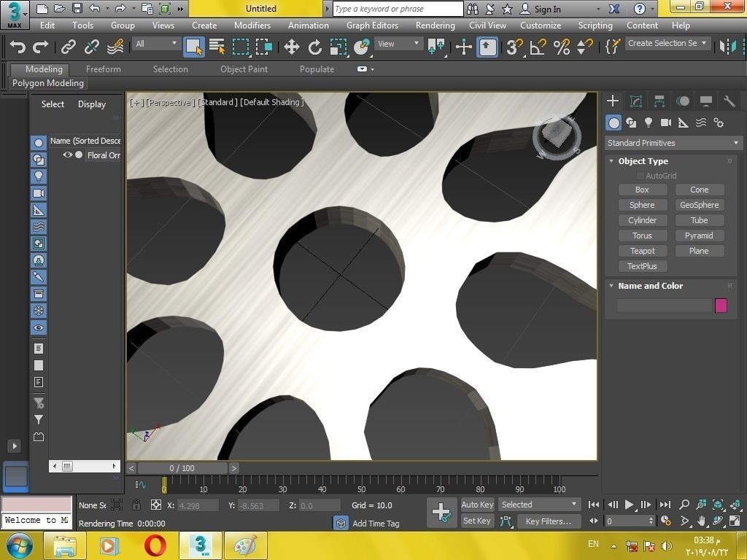Switch to the Freeform ribbon tab
Image resolution: width=747 pixels, height=560 pixels.
(x=104, y=69)
